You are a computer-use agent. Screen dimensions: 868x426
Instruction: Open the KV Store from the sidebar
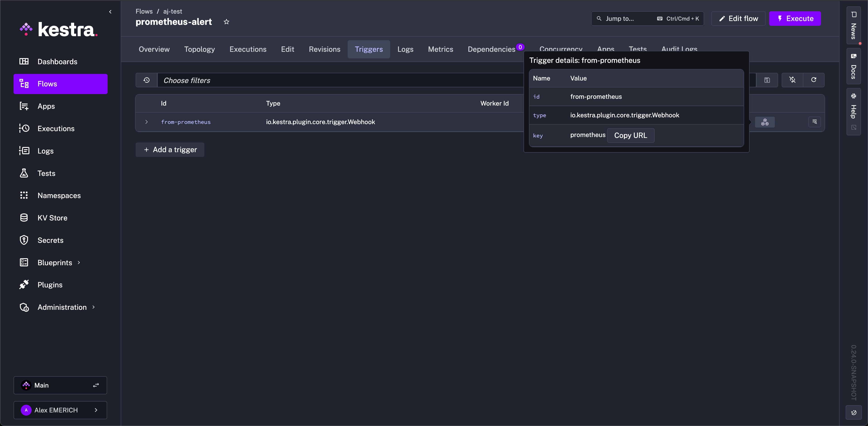click(53, 218)
